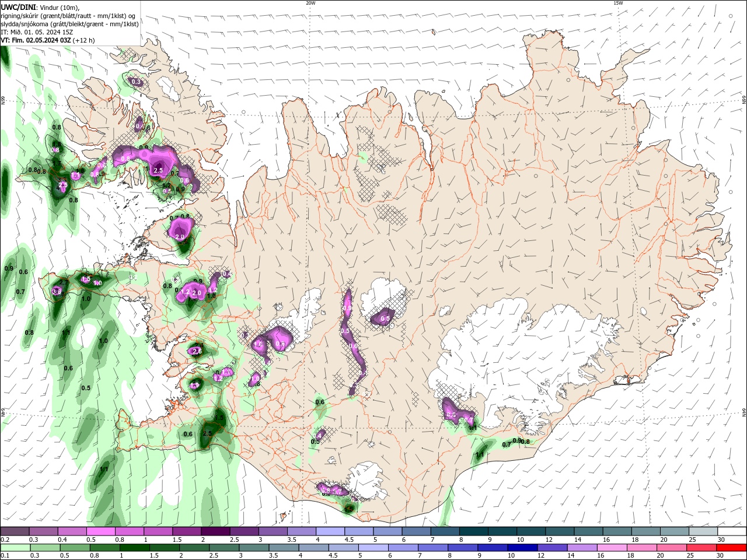This screenshot has width=747, height=560.
Task: Click the '20W' longitude label at top
Action: [x=310, y=3]
